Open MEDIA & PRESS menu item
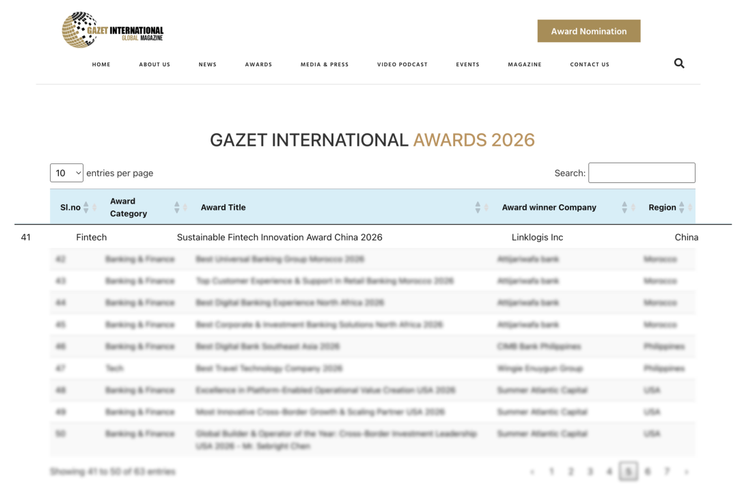The height and width of the screenshot is (500, 738). [325, 65]
